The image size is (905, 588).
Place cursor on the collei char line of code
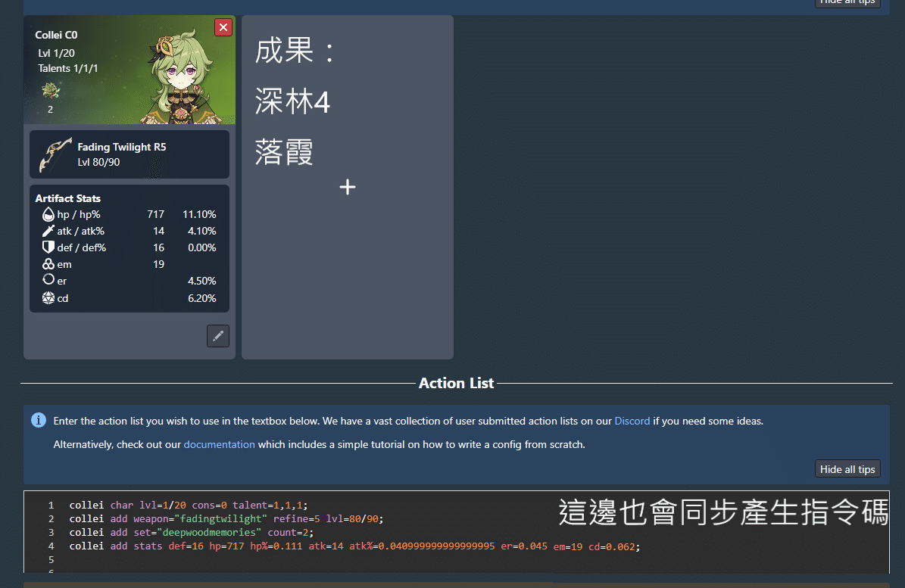click(x=189, y=505)
